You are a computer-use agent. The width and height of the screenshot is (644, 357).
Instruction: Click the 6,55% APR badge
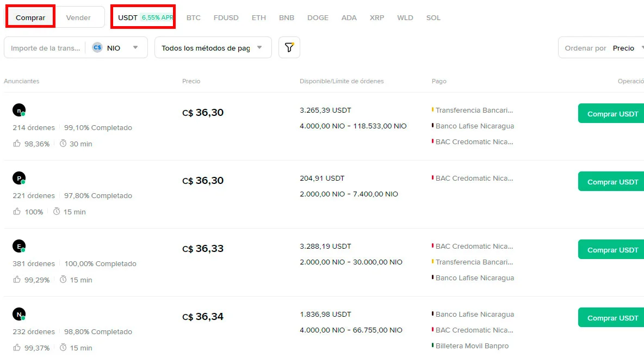click(157, 17)
